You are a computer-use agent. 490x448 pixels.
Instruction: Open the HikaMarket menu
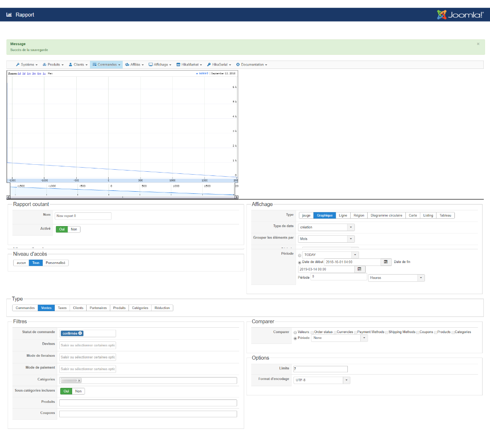[189, 65]
